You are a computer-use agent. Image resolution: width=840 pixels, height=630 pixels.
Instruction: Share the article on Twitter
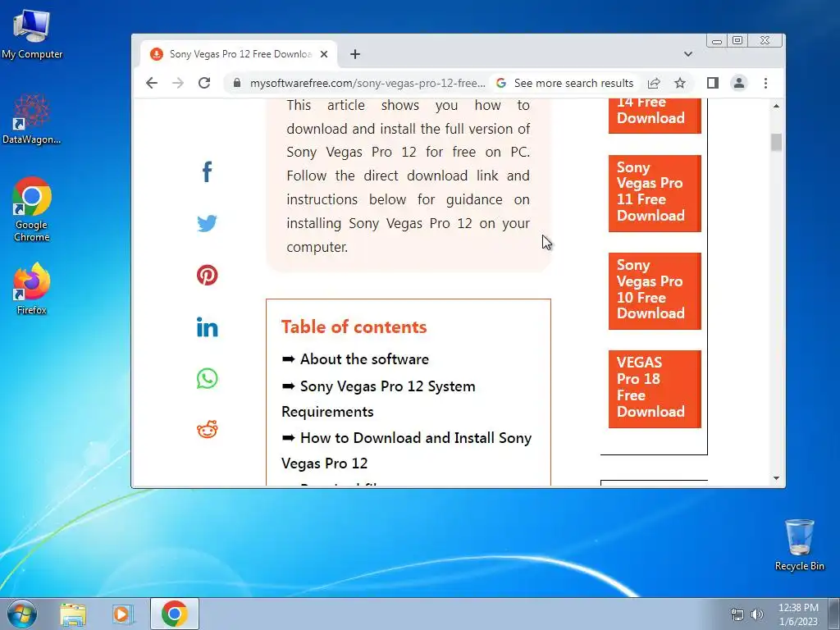coord(207,223)
